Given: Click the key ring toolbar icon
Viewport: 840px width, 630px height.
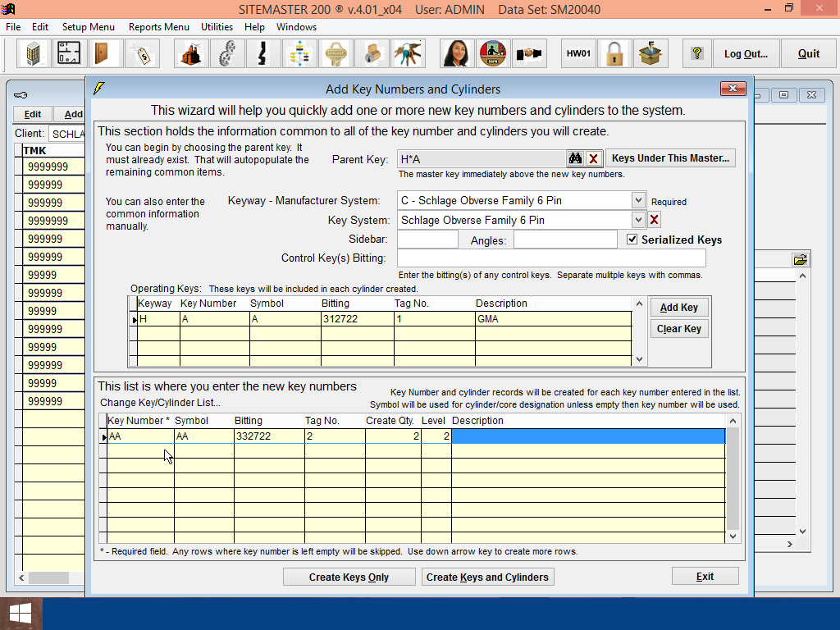Looking at the screenshot, I should pos(408,53).
